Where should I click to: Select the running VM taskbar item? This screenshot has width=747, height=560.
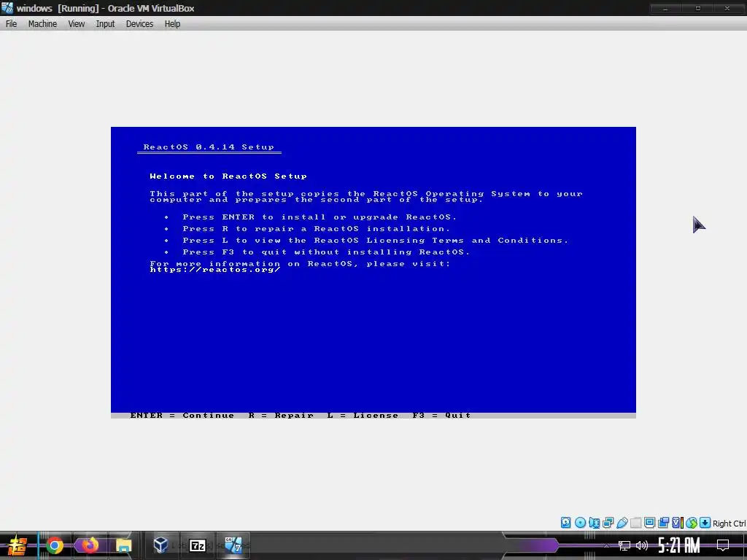[233, 545]
